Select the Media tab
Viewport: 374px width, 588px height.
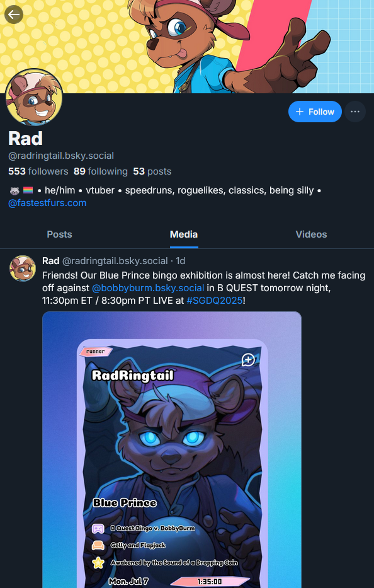[x=184, y=234]
